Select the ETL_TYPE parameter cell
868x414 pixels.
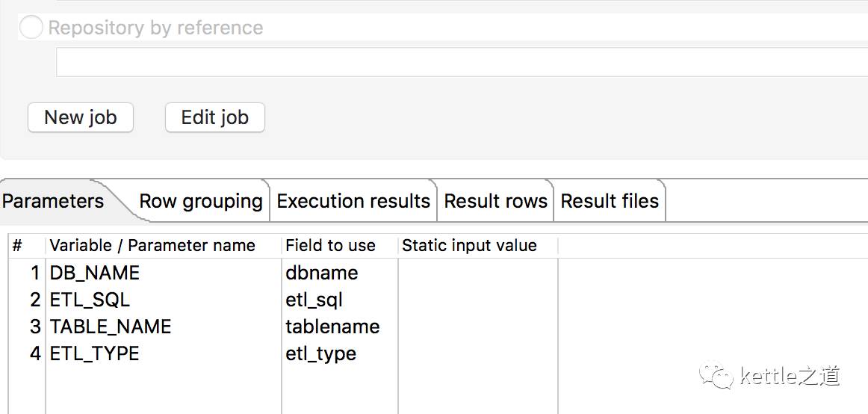coord(95,353)
